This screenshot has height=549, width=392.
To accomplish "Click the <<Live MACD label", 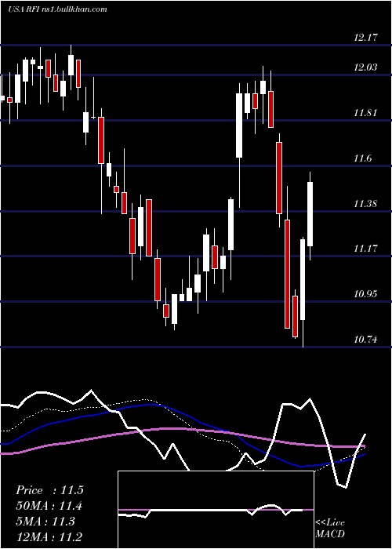I will (330, 528).
